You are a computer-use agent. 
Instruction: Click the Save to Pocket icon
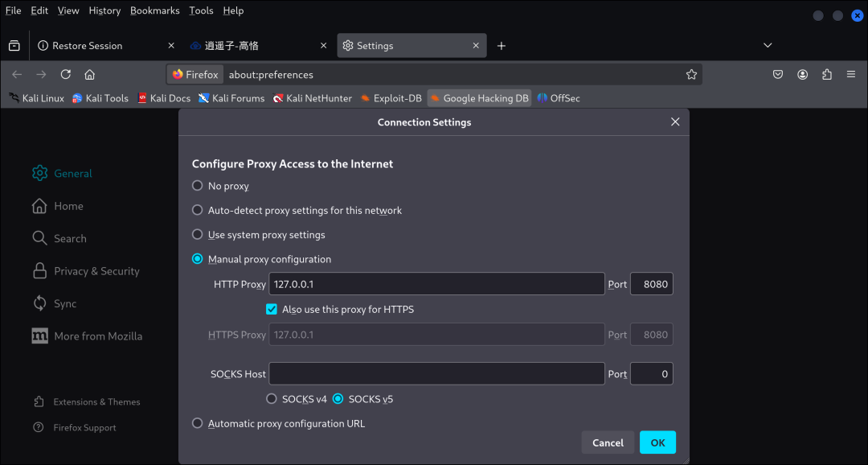(778, 75)
